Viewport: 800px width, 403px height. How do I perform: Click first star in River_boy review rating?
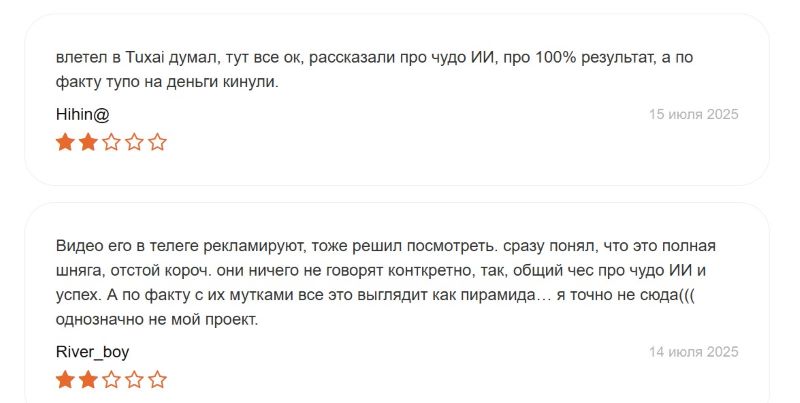[65, 380]
